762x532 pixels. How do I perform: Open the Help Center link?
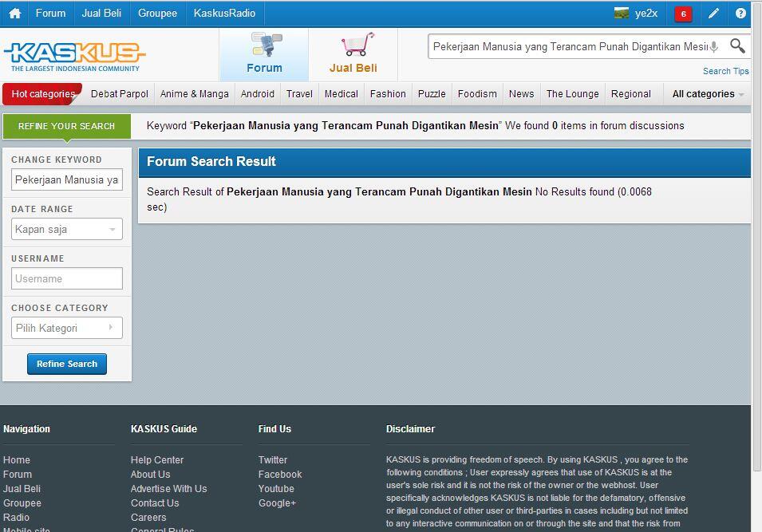tap(157, 459)
